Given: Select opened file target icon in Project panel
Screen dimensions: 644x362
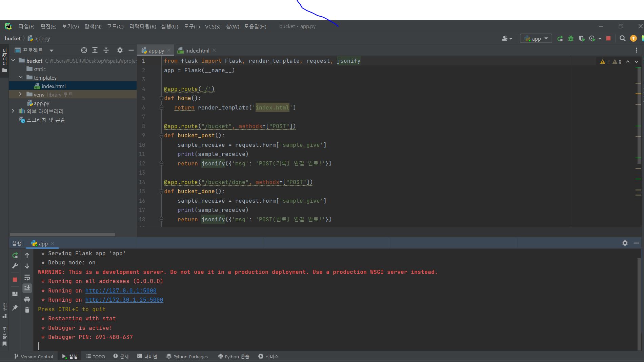Looking at the screenshot, I should 84,50.
